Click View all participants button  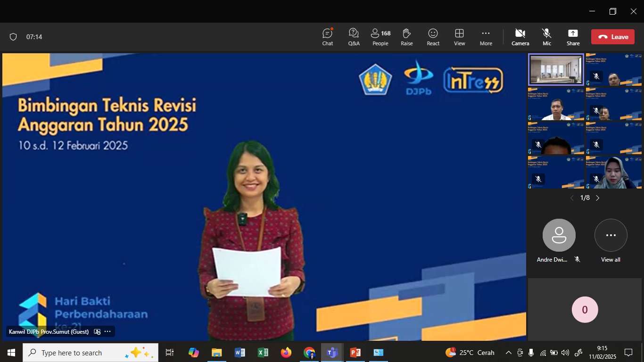pyautogui.click(x=611, y=235)
